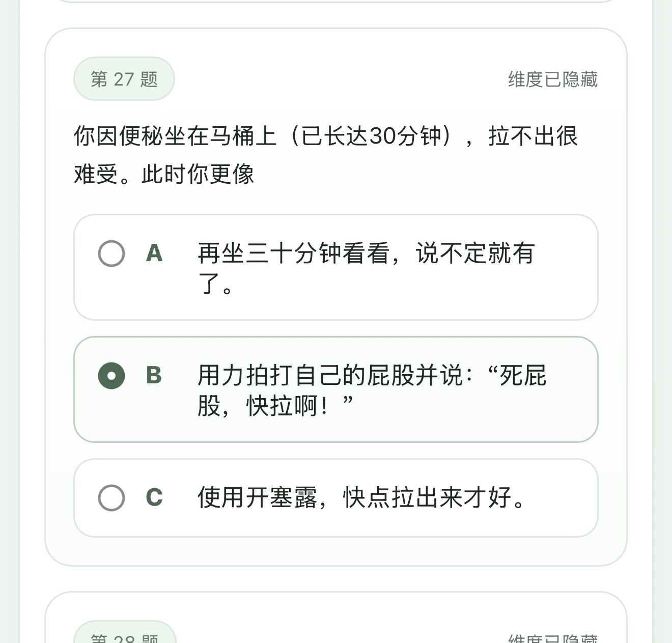Select option C card about using 开塞露
The image size is (672, 643).
pyautogui.click(x=335, y=499)
